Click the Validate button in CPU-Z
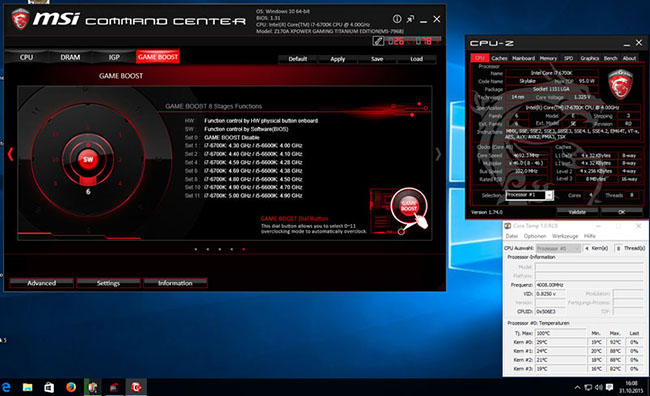This screenshot has height=396, width=650. [577, 212]
